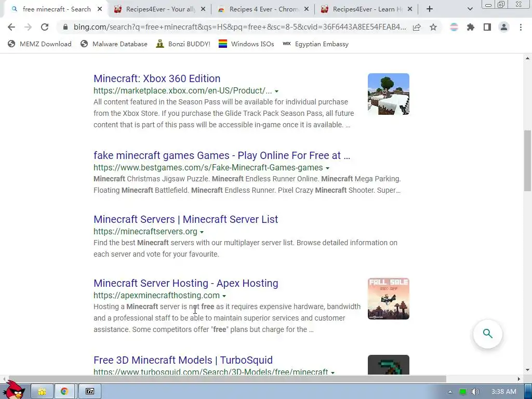532x399 pixels.
Task: Open Free 3D Minecraft Models | TurboSquid
Action: [183, 360]
